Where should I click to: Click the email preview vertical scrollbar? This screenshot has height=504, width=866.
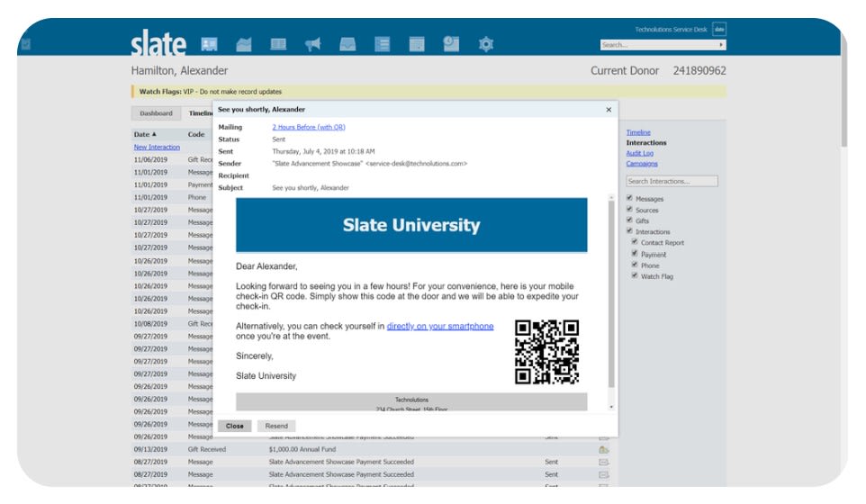[611, 293]
